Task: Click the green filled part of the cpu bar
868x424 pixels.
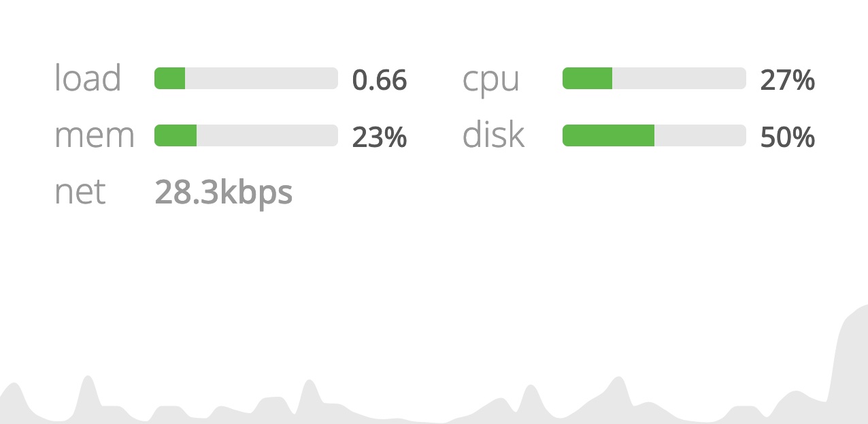Action: coord(587,78)
